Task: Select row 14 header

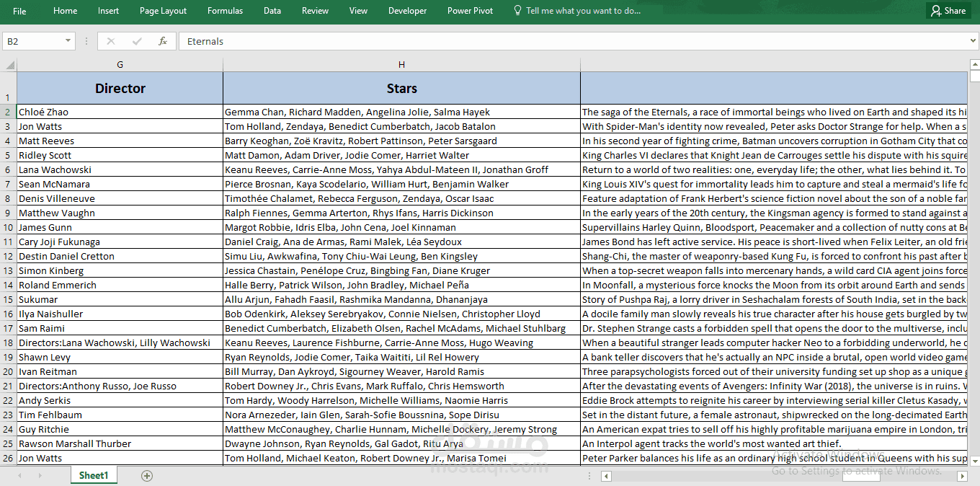Action: (x=8, y=285)
